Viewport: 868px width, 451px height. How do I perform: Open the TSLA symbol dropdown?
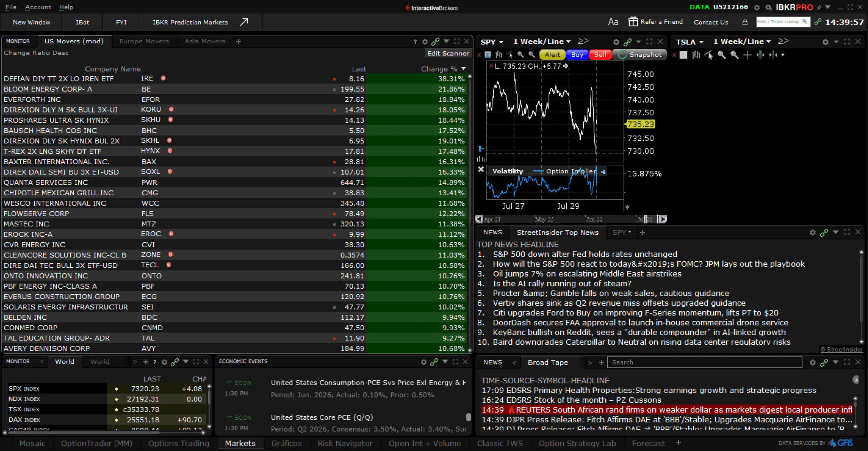pyautogui.click(x=701, y=42)
